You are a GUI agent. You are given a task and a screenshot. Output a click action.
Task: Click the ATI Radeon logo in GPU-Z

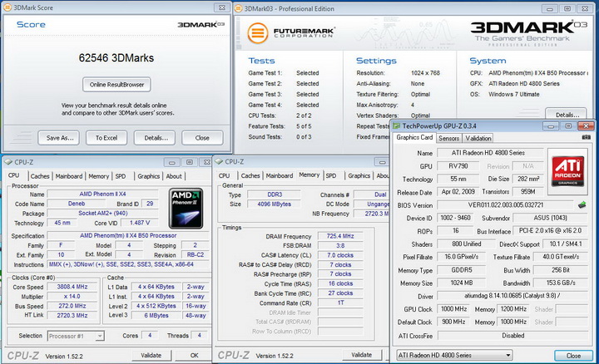coord(567,171)
